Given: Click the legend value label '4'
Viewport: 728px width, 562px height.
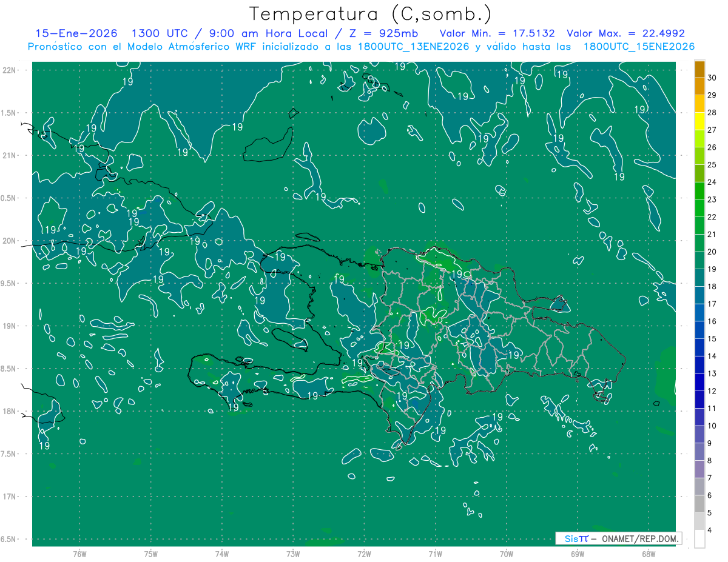Looking at the screenshot, I should pyautogui.click(x=710, y=530).
